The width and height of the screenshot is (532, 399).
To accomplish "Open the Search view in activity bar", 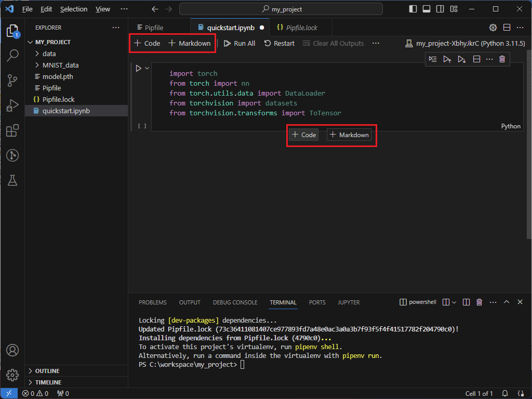I will click(x=12, y=56).
